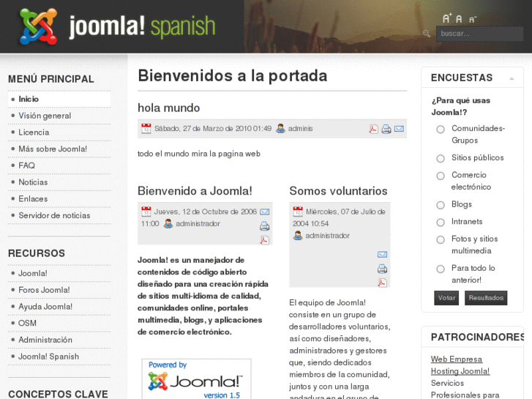The height and width of the screenshot is (399, 532).
Task: Decrease font size with A- icon
Action: (x=473, y=20)
